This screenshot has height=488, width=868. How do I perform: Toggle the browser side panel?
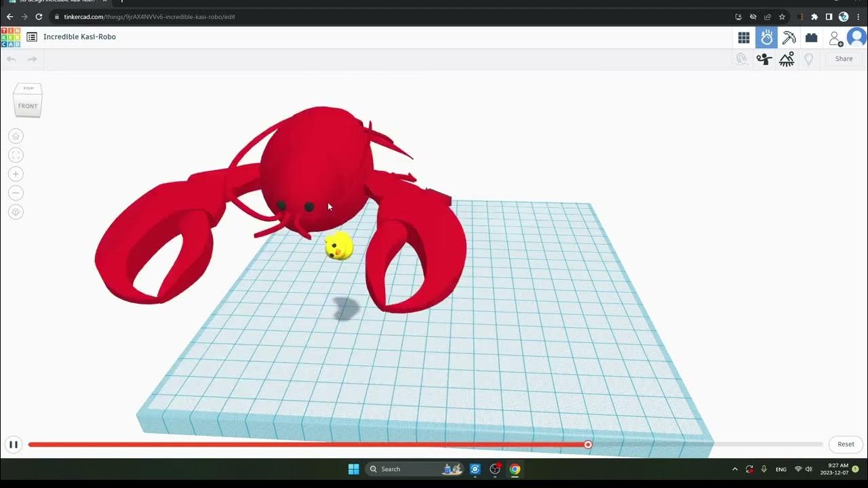click(x=829, y=17)
